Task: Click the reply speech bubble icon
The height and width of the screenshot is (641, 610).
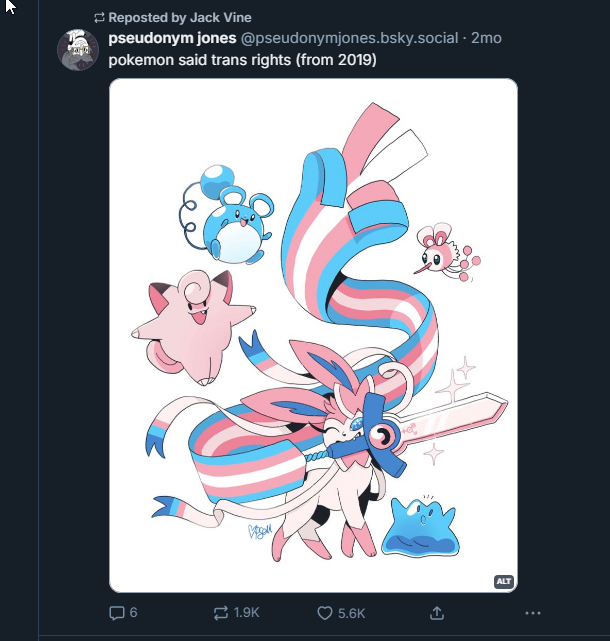Action: [116, 613]
